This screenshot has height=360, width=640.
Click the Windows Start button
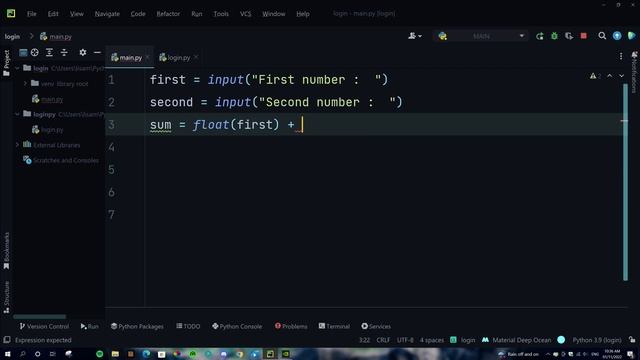point(7,354)
